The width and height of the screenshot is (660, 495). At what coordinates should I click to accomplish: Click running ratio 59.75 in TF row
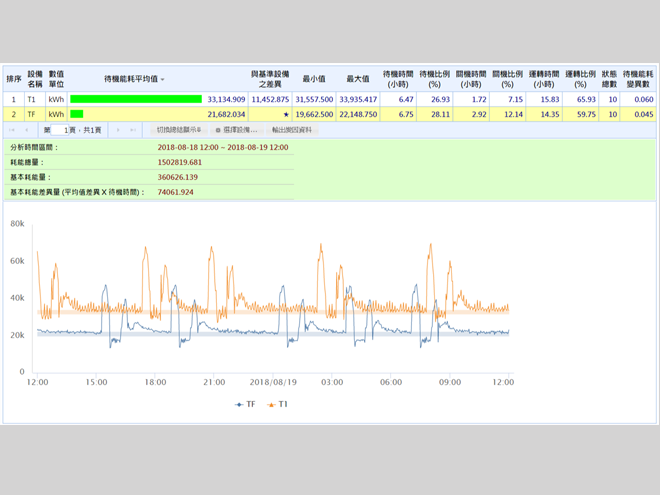586,114
